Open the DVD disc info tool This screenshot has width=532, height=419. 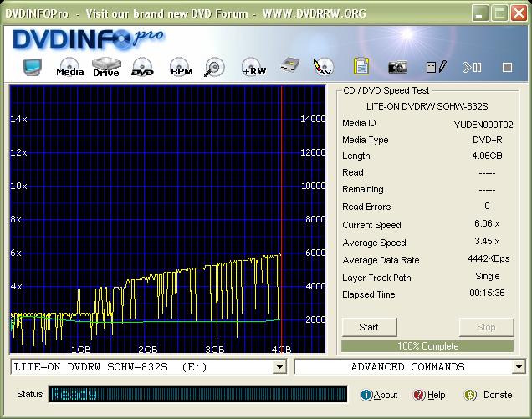tap(142, 67)
